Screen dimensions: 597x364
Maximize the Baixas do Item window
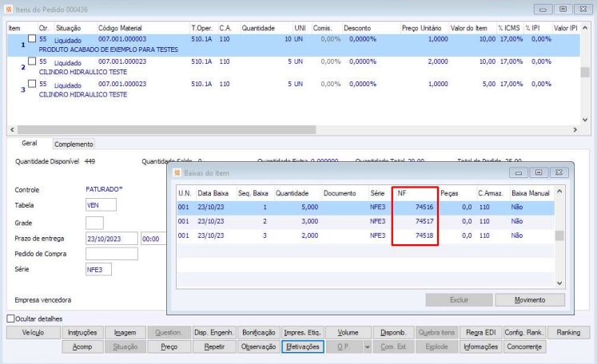click(539, 172)
